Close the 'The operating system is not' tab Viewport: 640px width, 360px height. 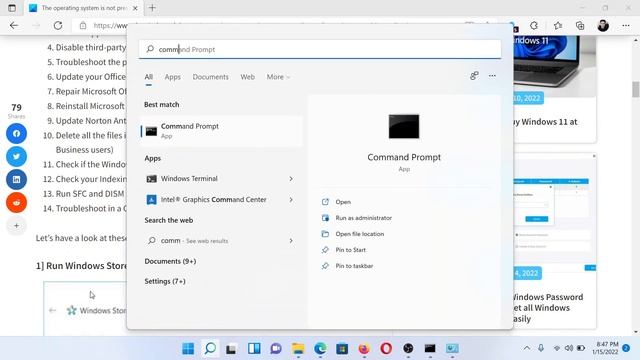pyautogui.click(x=135, y=8)
